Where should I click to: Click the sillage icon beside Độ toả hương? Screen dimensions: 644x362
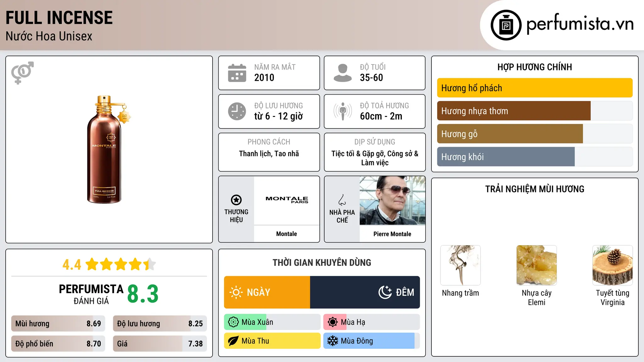pos(342,111)
